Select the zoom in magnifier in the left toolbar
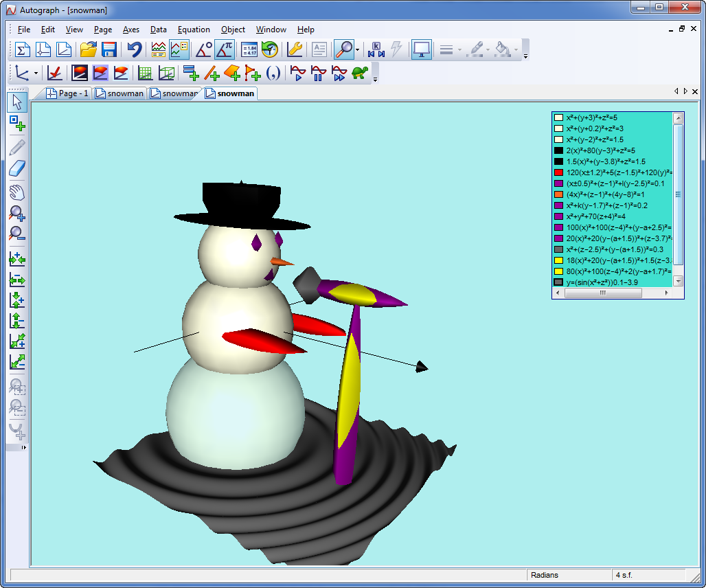Image resolution: width=706 pixels, height=588 pixels. pos(17,213)
